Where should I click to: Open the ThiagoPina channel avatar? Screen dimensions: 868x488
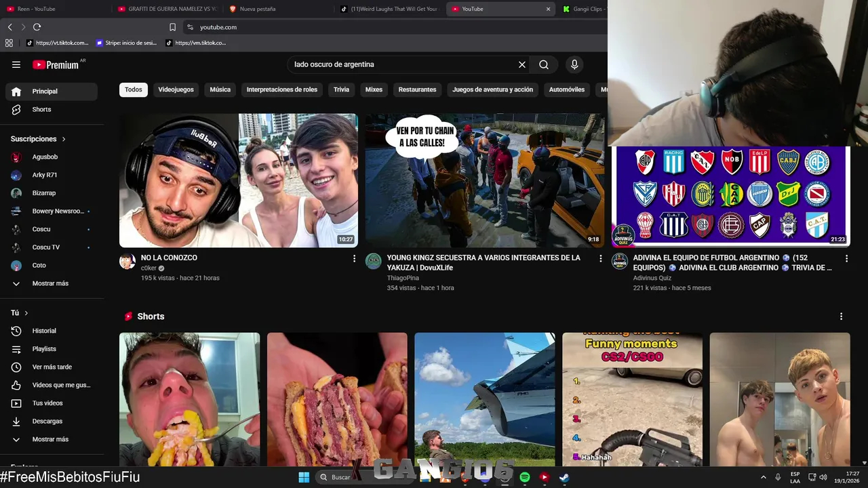[x=374, y=262]
